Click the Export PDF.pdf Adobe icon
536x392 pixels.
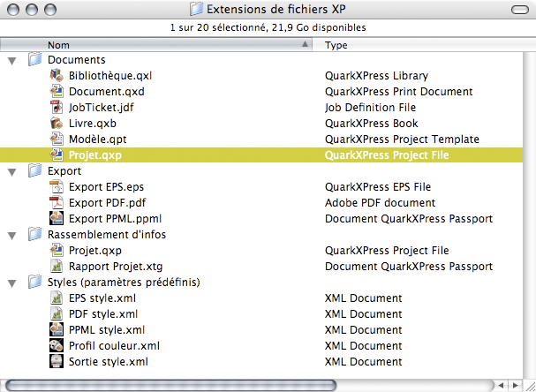click(x=57, y=203)
